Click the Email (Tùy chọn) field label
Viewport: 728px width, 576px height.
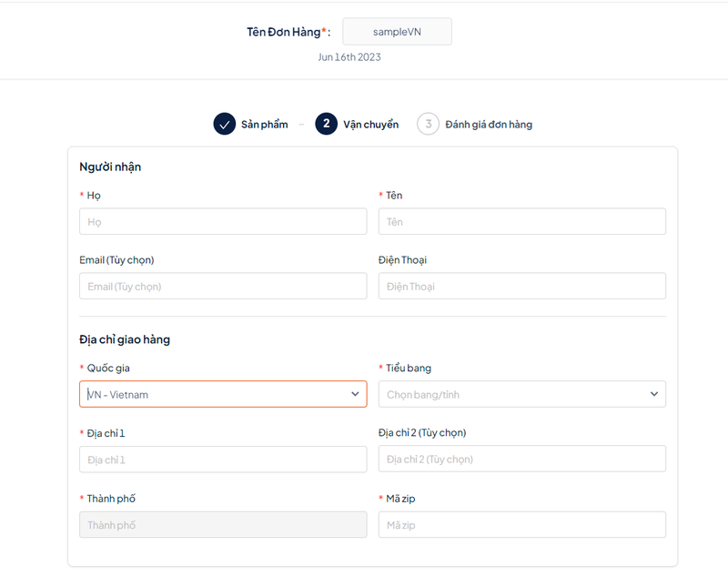click(x=116, y=260)
